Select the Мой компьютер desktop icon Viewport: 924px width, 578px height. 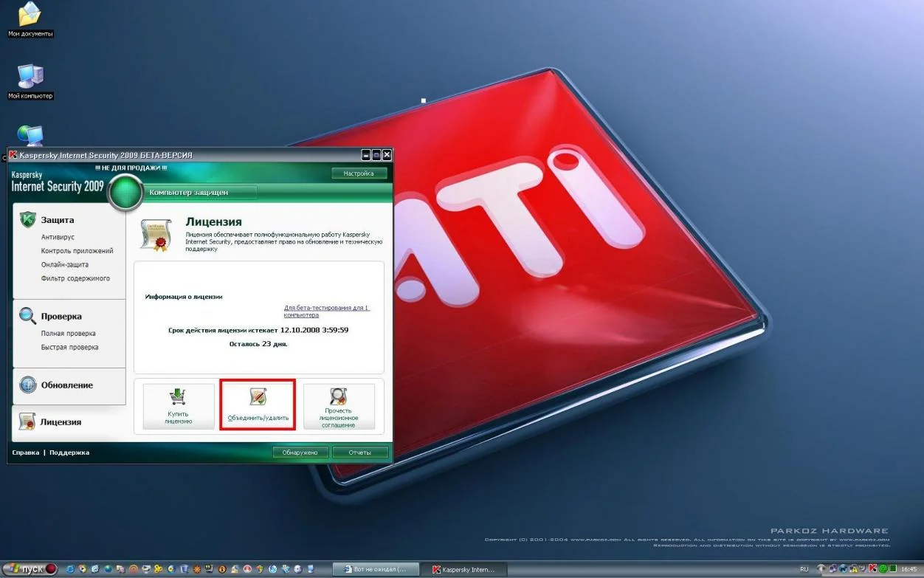[x=30, y=82]
